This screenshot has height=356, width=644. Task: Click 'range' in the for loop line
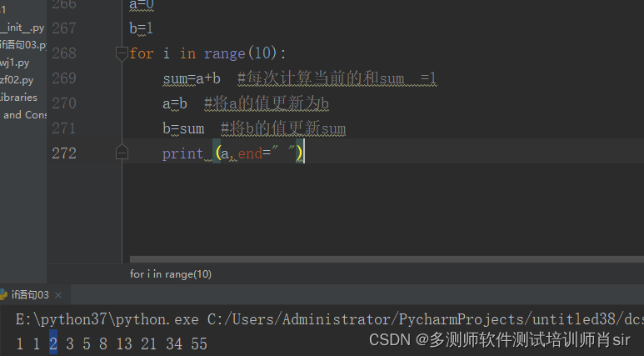(x=224, y=53)
